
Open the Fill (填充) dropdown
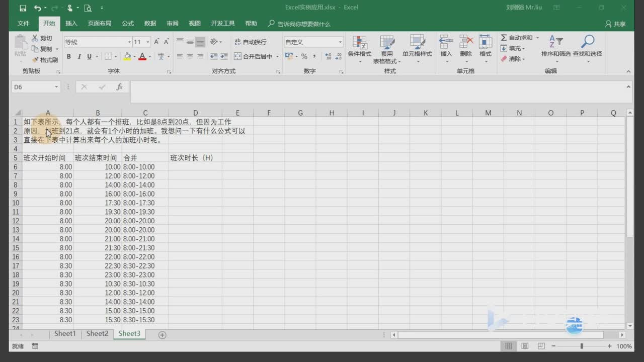(x=512, y=48)
